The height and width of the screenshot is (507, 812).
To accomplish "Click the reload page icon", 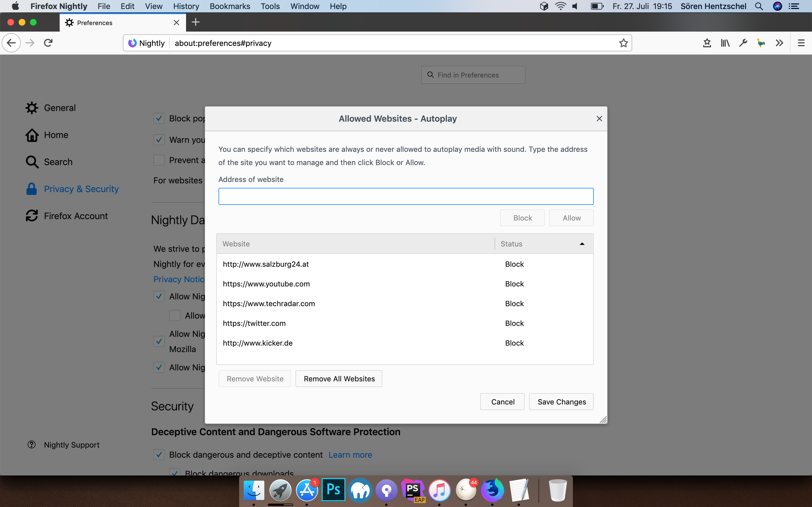I will click(x=48, y=43).
